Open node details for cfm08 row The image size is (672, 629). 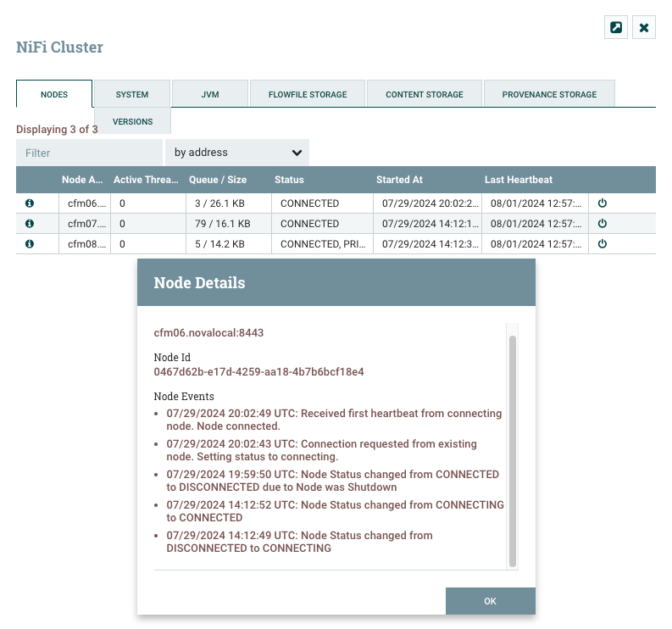pyautogui.click(x=29, y=243)
